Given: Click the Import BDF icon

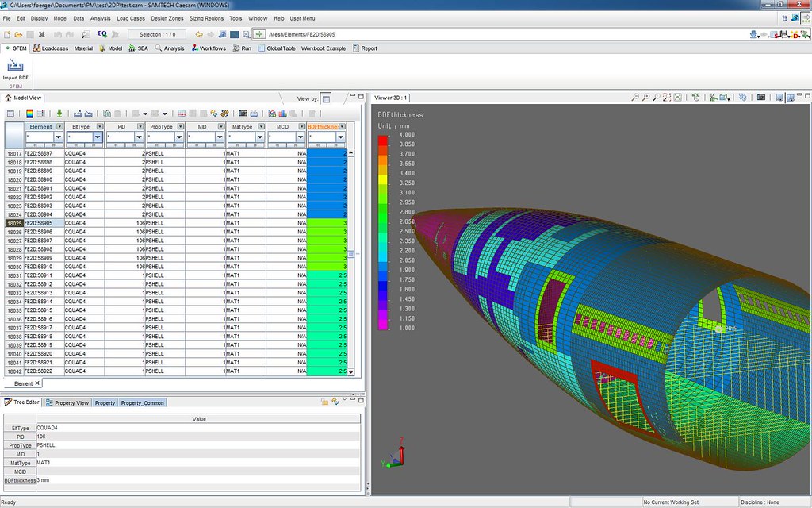Looking at the screenshot, I should 16,65.
